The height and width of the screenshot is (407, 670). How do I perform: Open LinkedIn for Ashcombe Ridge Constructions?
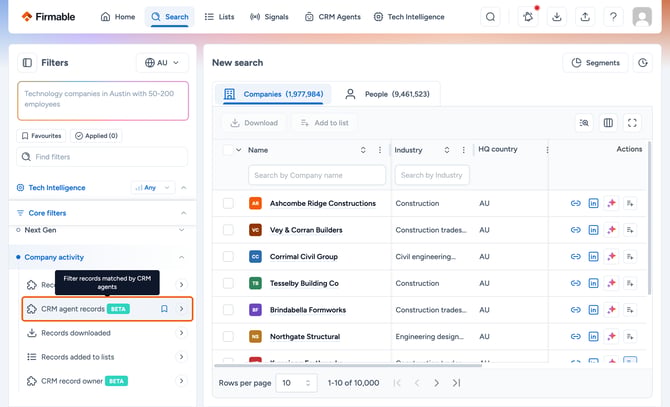tap(594, 203)
